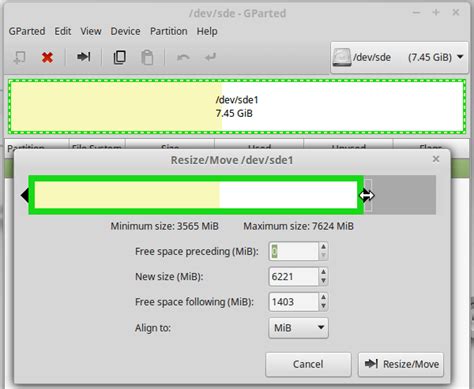Viewport: 474px width, 389px height.
Task: Open the Help menu
Action: (x=207, y=31)
